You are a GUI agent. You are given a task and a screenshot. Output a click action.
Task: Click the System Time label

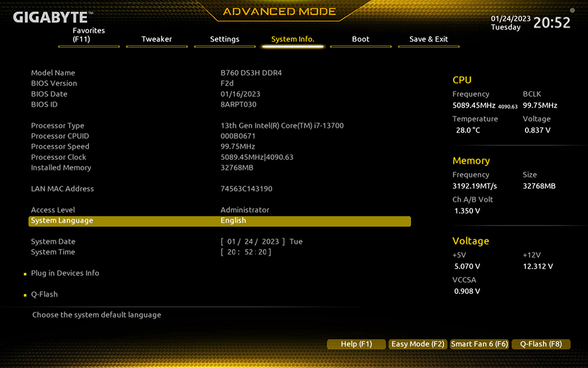pos(53,252)
